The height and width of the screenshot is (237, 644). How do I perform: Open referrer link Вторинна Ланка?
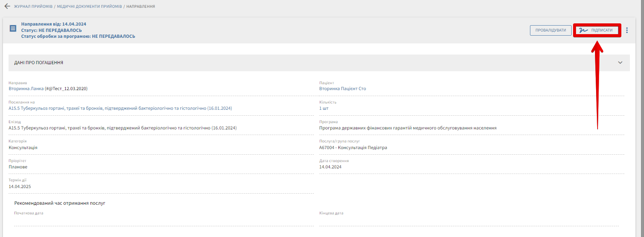click(x=48, y=89)
